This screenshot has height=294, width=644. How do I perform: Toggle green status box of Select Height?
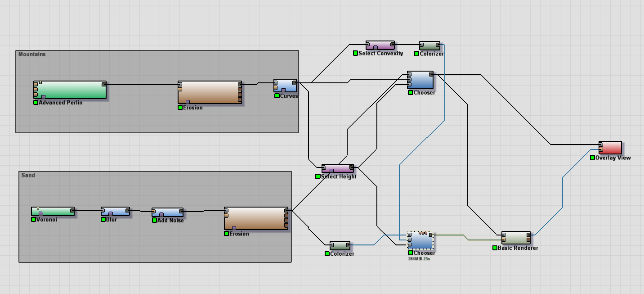tap(318, 176)
